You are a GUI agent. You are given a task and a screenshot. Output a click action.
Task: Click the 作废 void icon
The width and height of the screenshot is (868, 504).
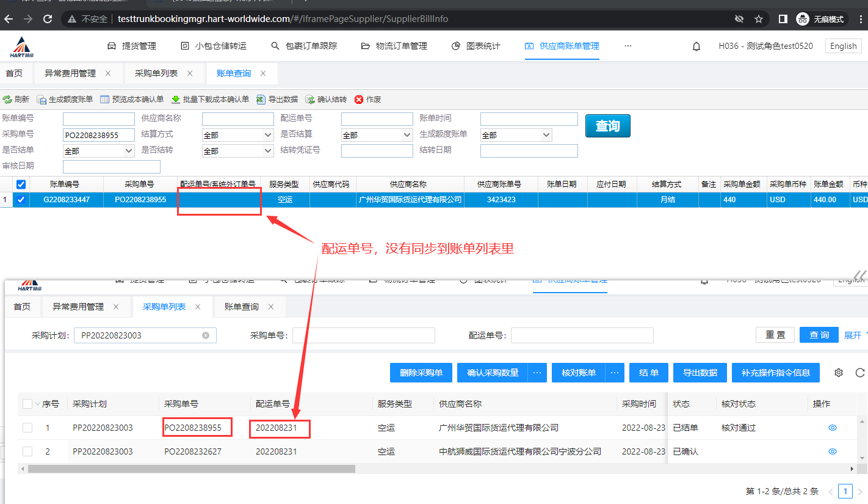(x=359, y=100)
